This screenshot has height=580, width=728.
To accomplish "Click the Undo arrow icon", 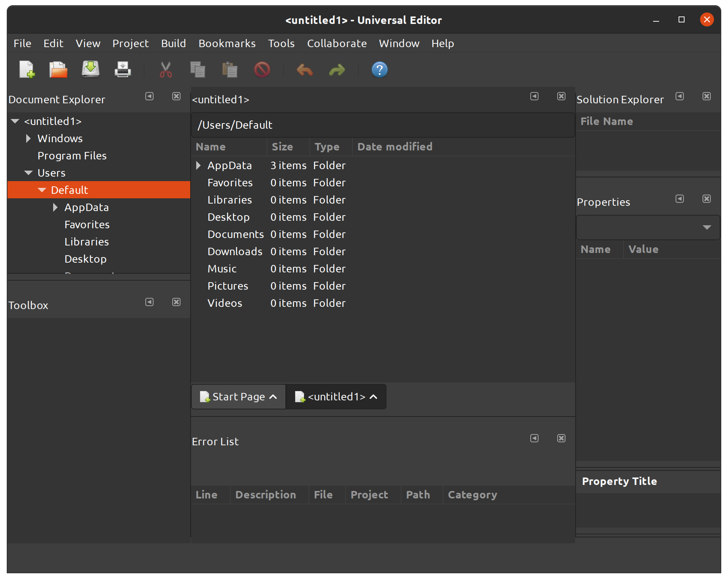I will click(304, 70).
